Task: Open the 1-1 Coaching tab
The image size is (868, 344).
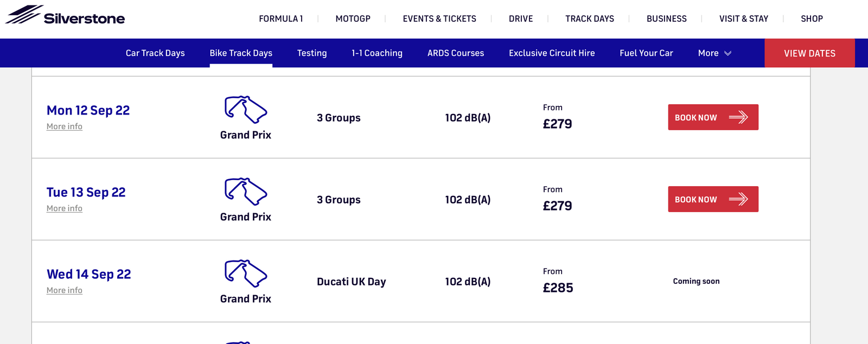Action: pyautogui.click(x=377, y=53)
